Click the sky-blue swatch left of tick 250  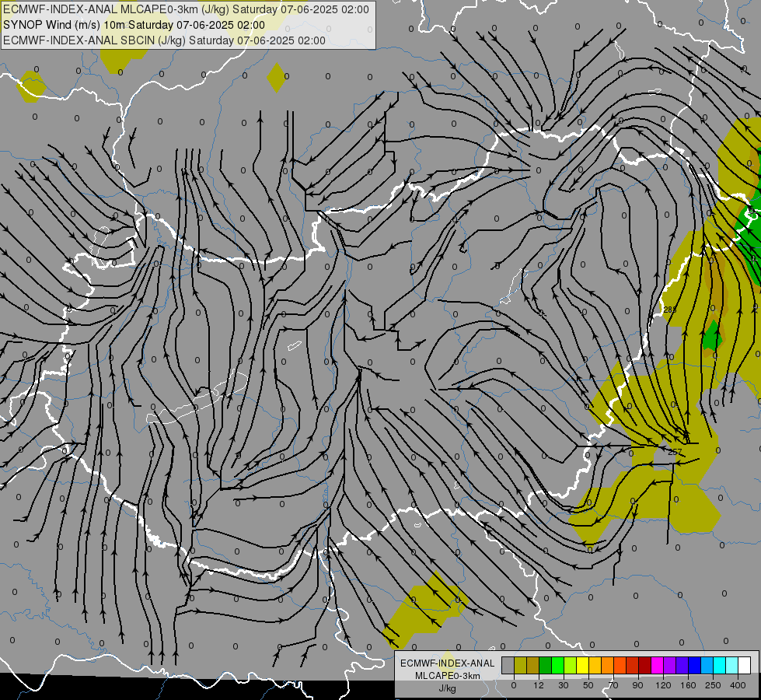click(707, 665)
